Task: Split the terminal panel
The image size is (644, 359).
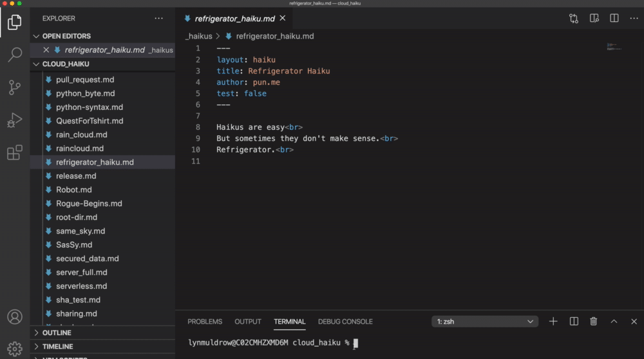Action: 574,322
